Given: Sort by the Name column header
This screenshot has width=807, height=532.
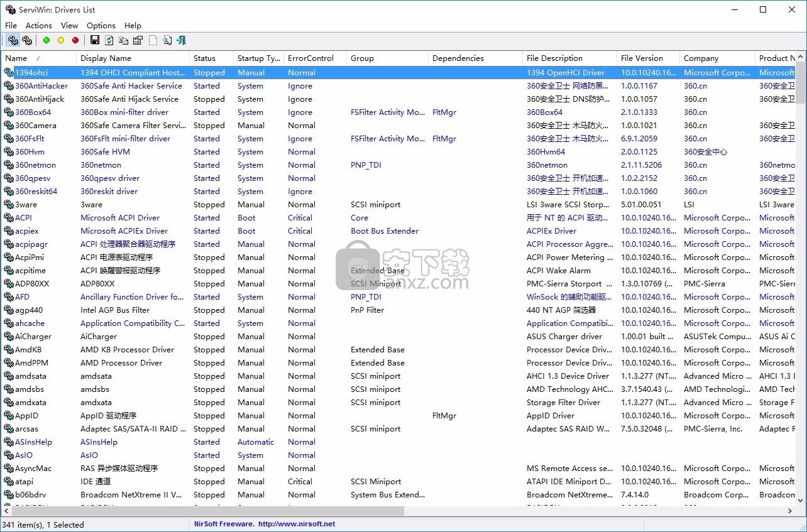Looking at the screenshot, I should [39, 58].
